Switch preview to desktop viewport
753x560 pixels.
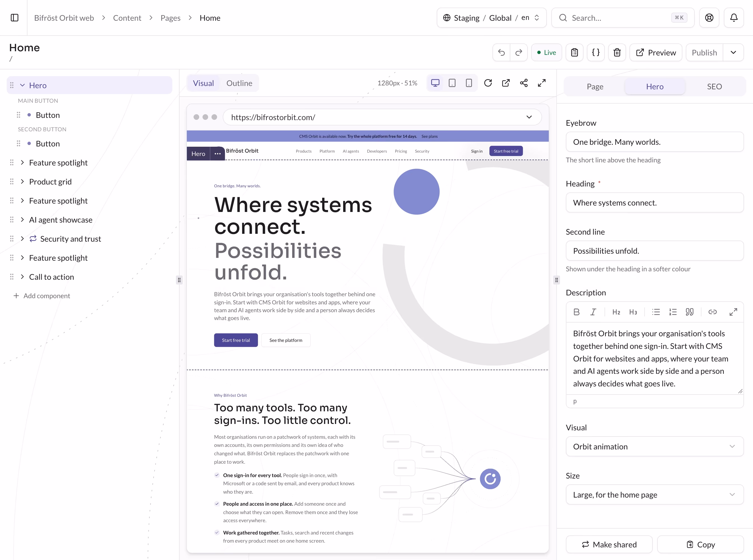pos(435,83)
